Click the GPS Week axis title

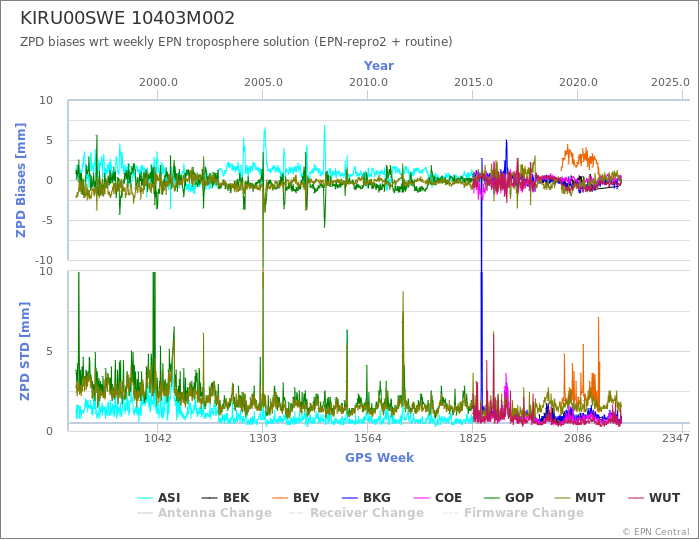click(379, 457)
